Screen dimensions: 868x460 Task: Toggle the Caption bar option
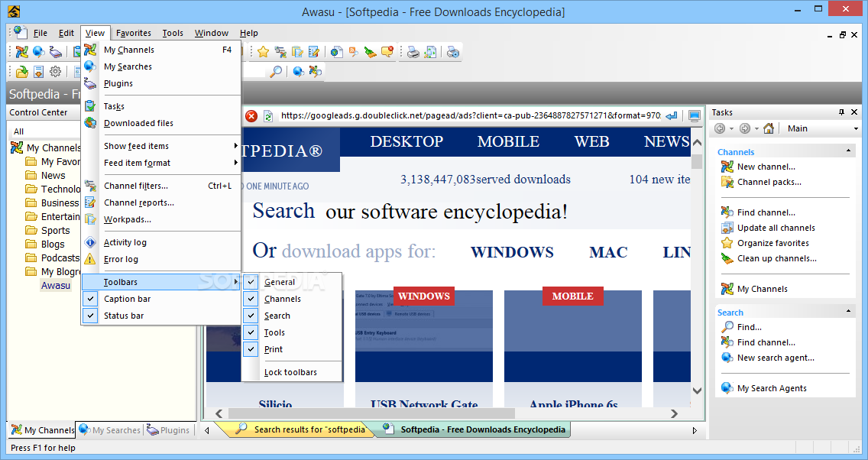click(161, 299)
